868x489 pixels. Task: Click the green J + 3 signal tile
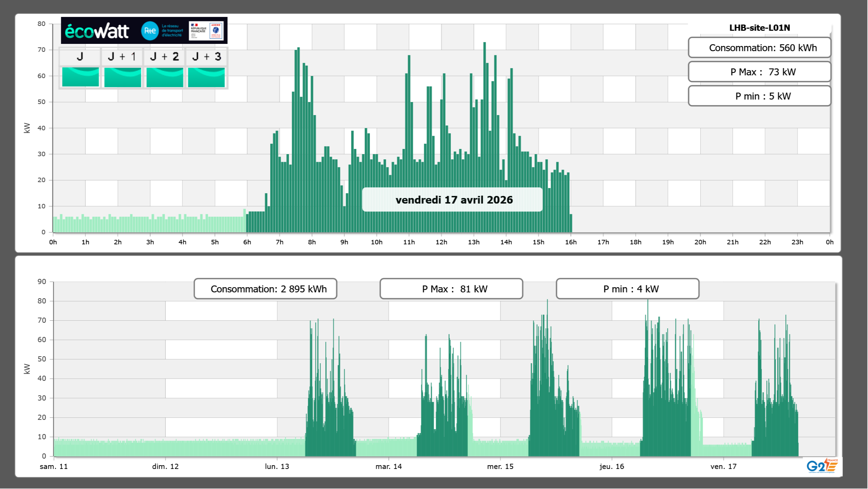pyautogui.click(x=206, y=77)
